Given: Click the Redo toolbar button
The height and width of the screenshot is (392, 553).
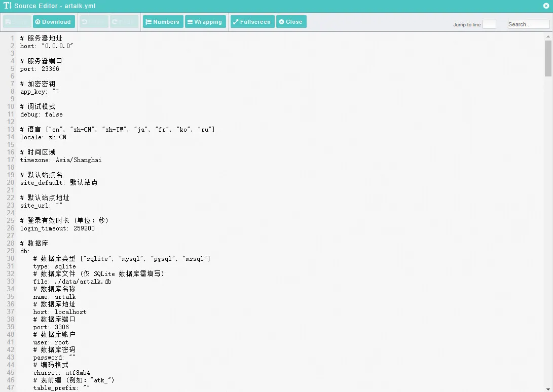Looking at the screenshot, I should coord(124,22).
